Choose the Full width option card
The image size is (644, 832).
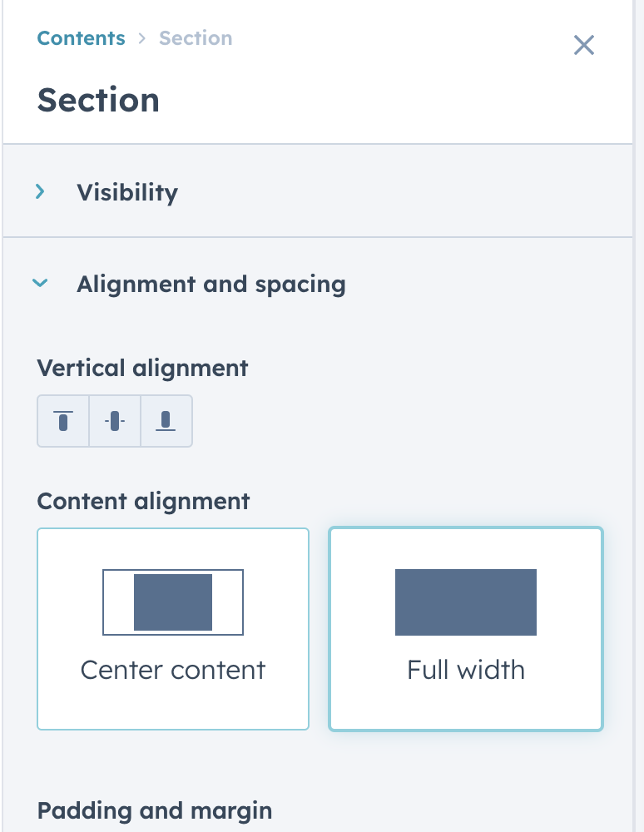(x=466, y=629)
